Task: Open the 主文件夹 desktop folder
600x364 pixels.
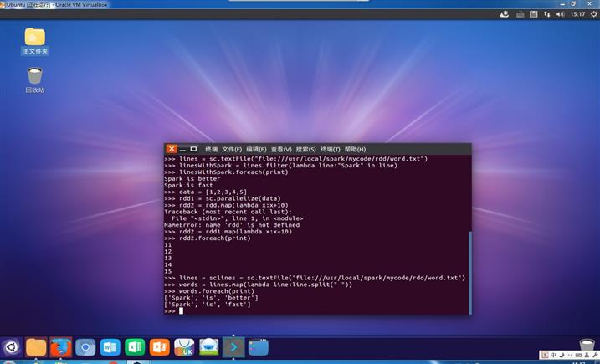Action: tap(35, 41)
